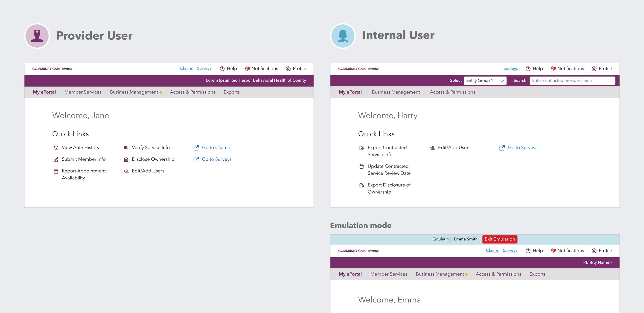Open Member Services tab in Provider portal
The width and height of the screenshot is (644, 313).
(83, 92)
